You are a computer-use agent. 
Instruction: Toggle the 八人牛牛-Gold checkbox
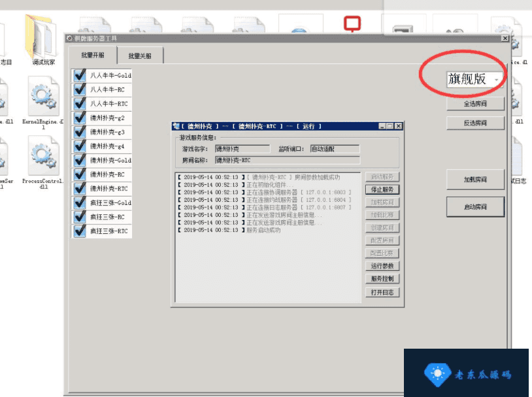pos(80,75)
